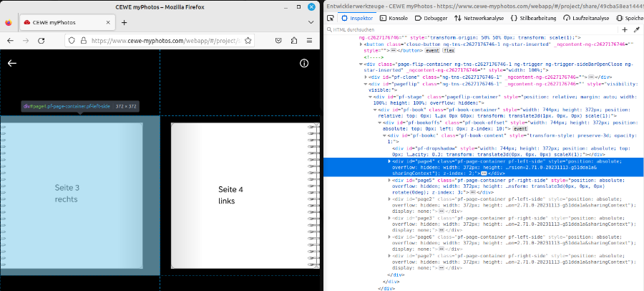This screenshot has width=644, height=291.
Task: Open the info circle icon in the viewer
Action: (x=304, y=63)
